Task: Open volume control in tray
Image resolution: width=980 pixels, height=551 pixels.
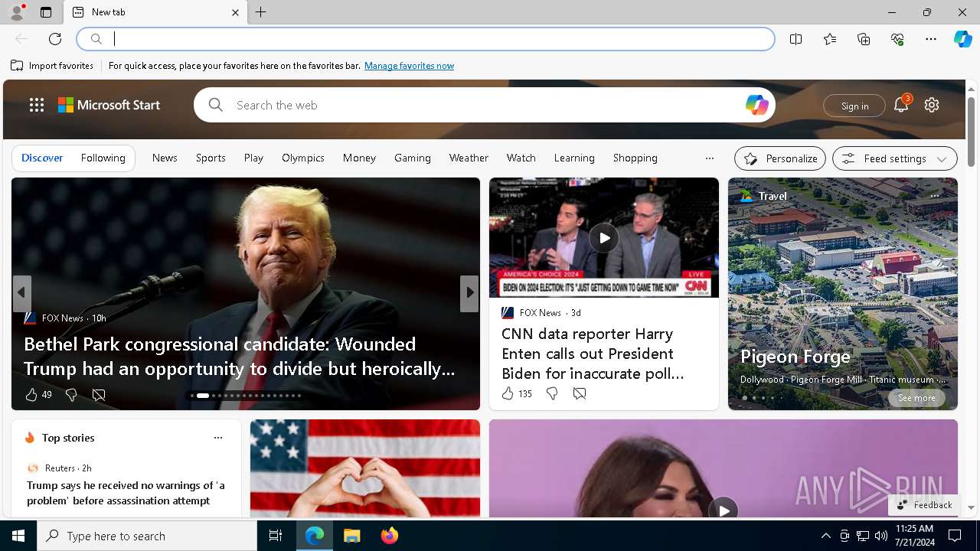Action: (881, 536)
